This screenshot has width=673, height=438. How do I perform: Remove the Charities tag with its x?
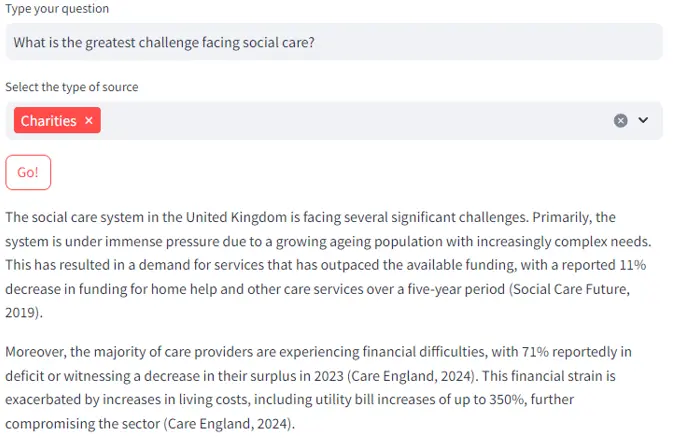[89, 121]
